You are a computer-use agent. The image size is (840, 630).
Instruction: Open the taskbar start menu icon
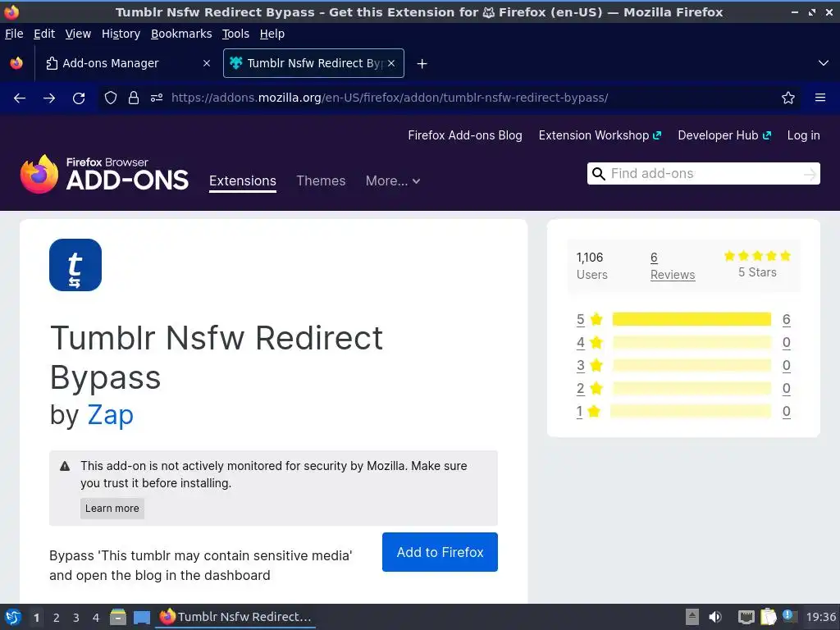(13, 617)
